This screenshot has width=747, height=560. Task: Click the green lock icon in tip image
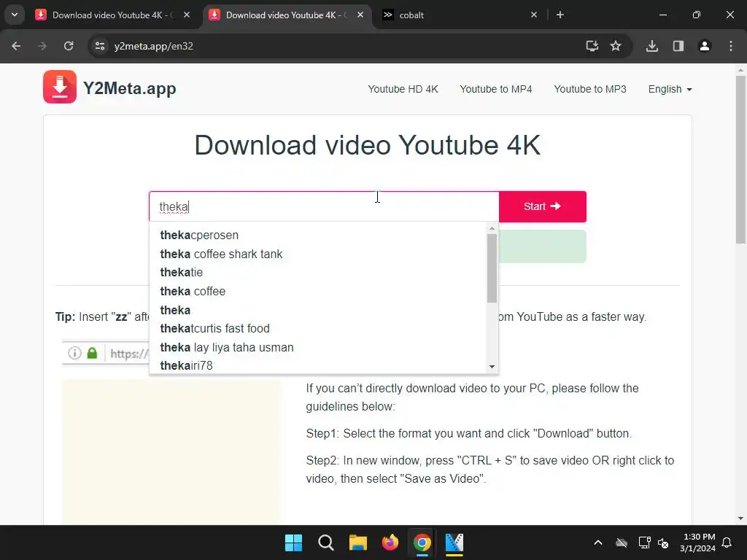point(93,354)
